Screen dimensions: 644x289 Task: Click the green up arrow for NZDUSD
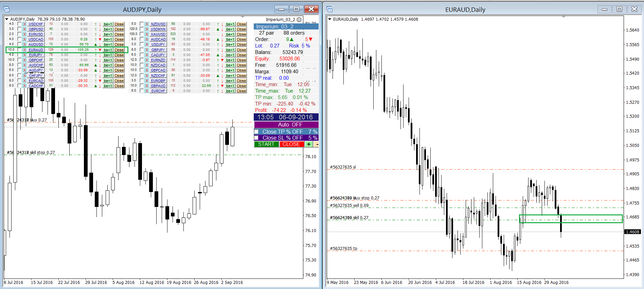[218, 24]
